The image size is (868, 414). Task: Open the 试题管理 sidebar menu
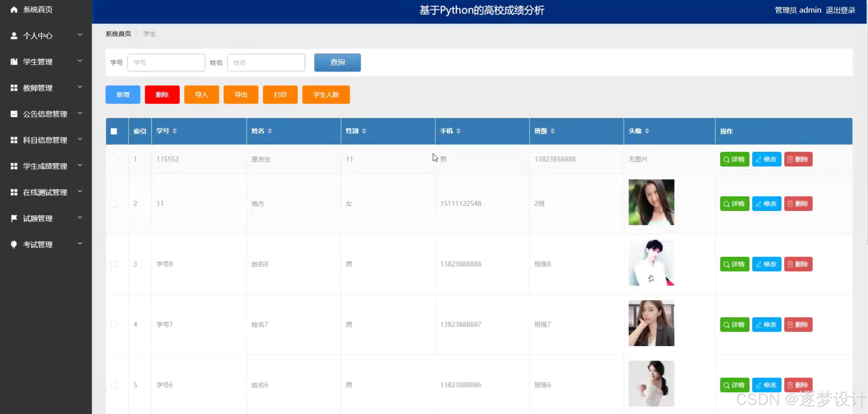point(38,219)
